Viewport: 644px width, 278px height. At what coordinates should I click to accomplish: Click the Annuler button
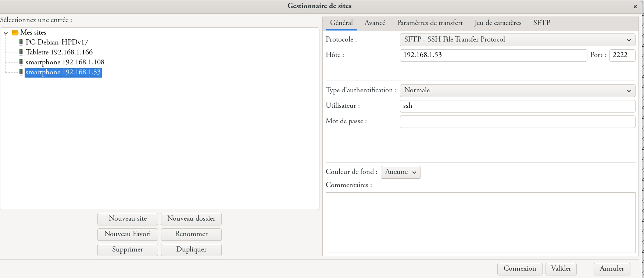click(x=612, y=269)
